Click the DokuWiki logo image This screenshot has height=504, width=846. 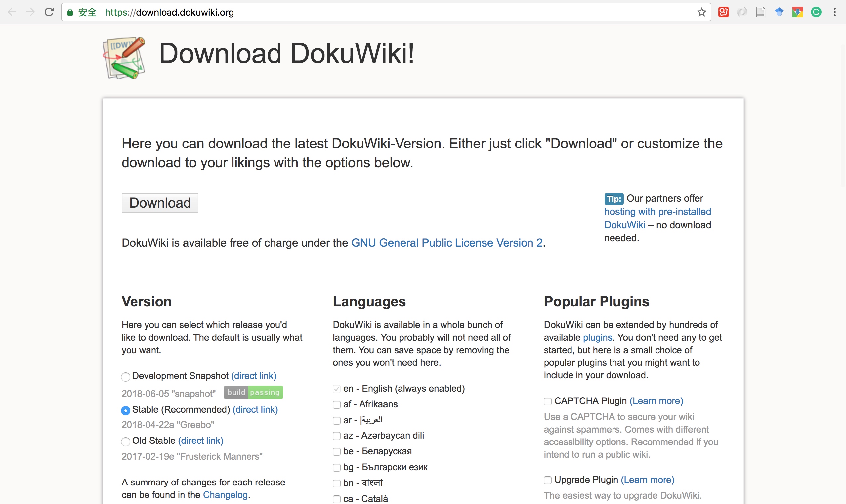(124, 58)
